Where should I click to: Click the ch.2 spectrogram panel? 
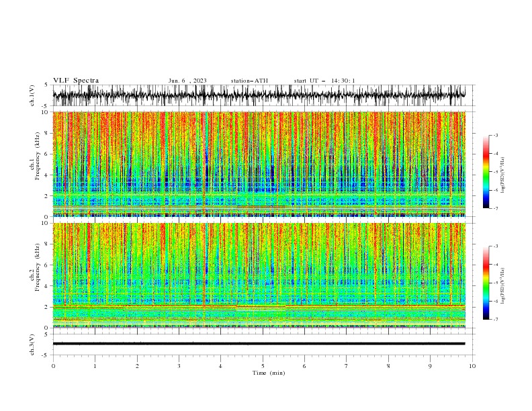(259, 275)
